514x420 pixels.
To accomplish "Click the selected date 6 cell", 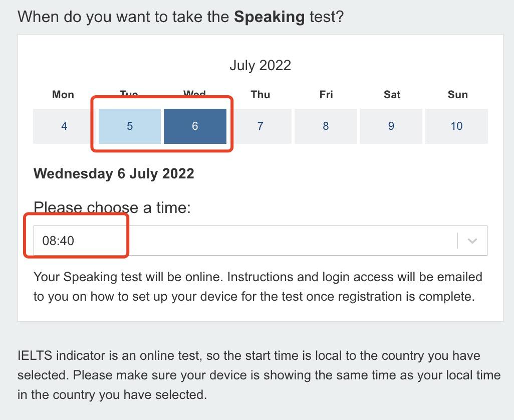I will (195, 126).
